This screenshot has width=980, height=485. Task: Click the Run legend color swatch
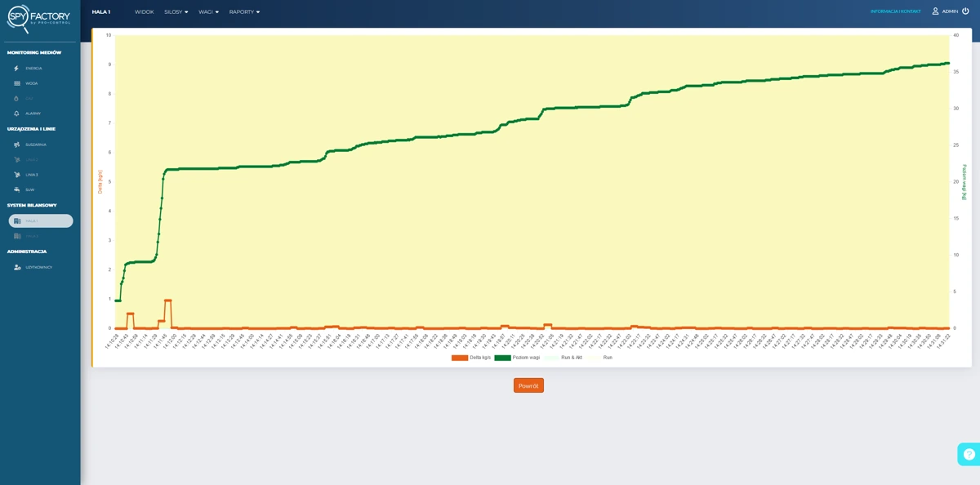(x=594, y=358)
